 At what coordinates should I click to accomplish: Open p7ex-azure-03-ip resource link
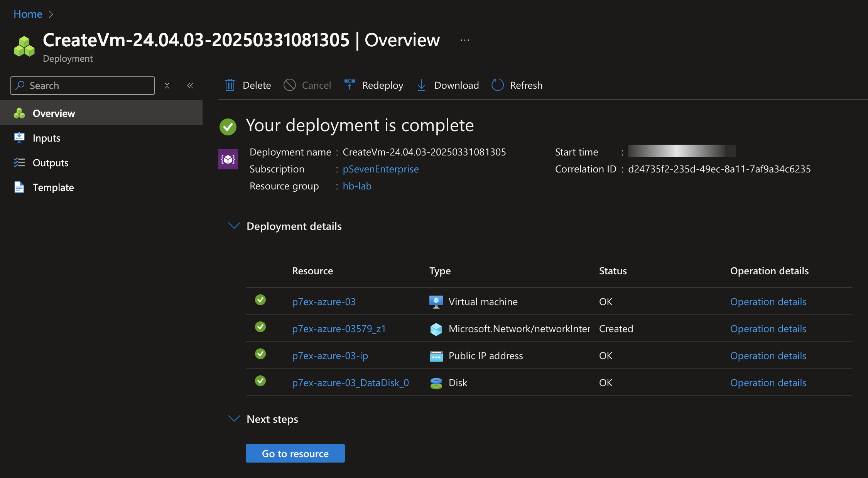(330, 356)
